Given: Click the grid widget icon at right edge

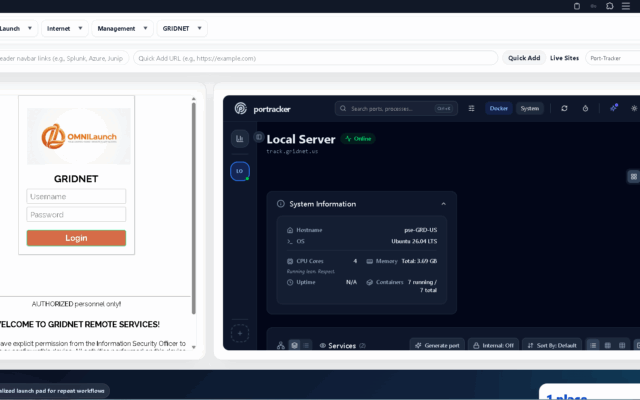Looking at the screenshot, I should (x=633, y=176).
